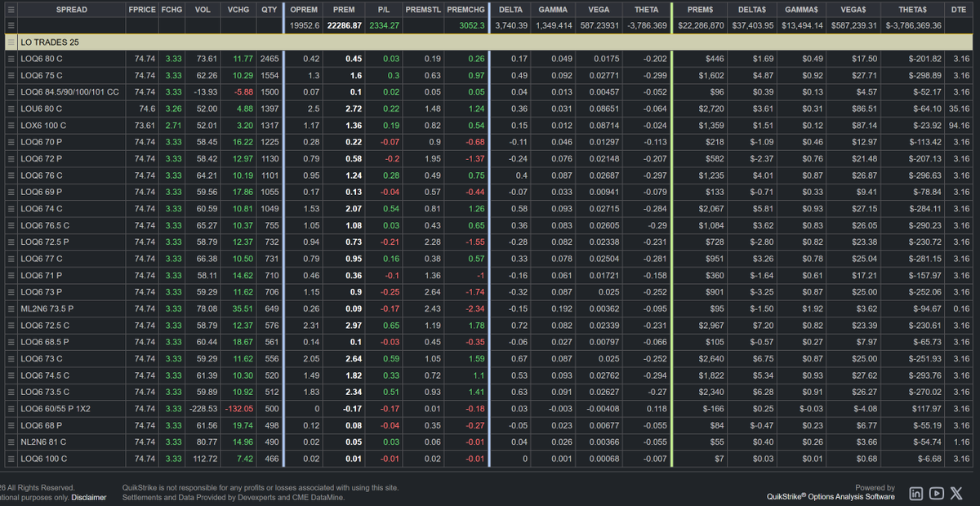Screen dimensions: 980x506
Task: Click menu icon for LOQ6 60/55 P 1X2 row
Action: 11,409
